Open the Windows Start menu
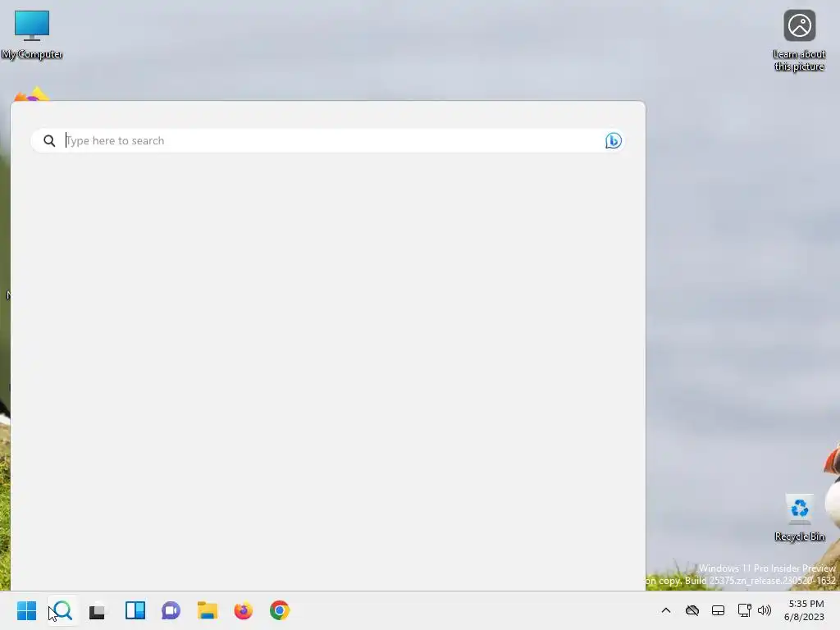 (x=26, y=610)
